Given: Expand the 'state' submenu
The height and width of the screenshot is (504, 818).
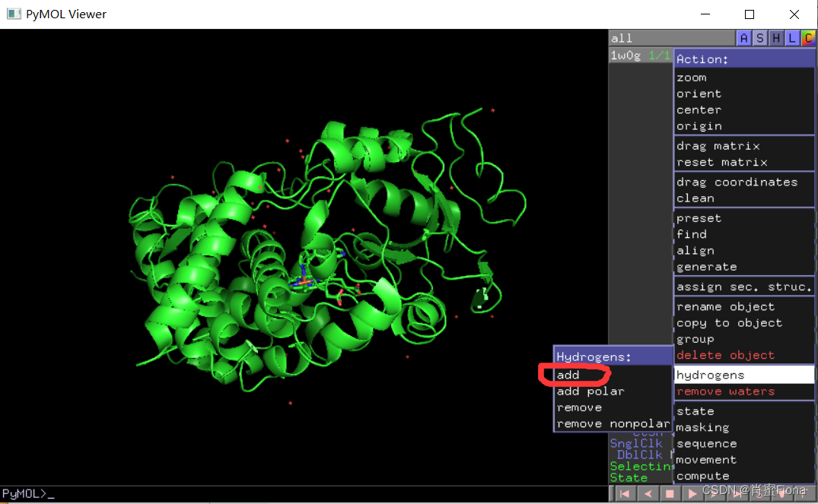Looking at the screenshot, I should [744, 410].
